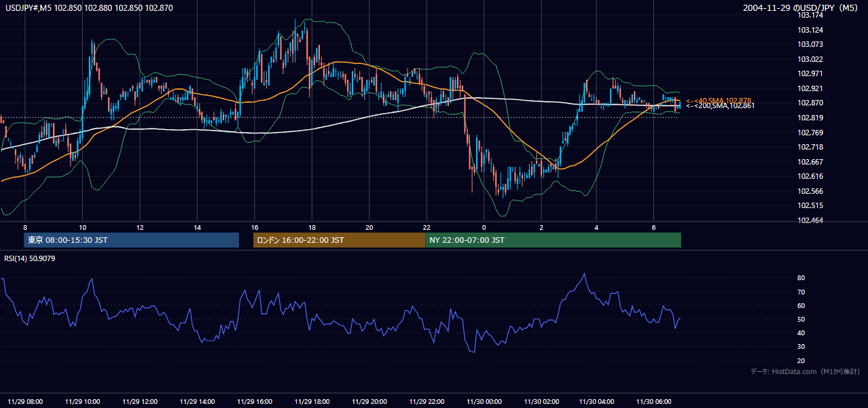Click RSI scale value 40
868x408 pixels.
(801, 333)
